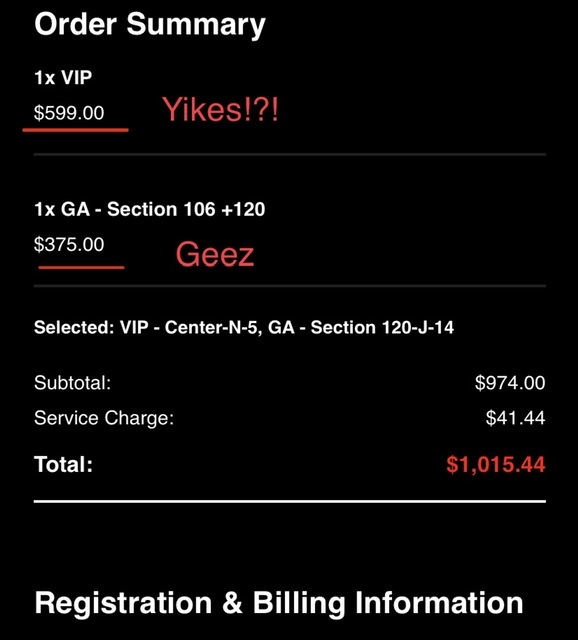
Task: Click the $41.44 service charge amount
Action: coord(515,418)
